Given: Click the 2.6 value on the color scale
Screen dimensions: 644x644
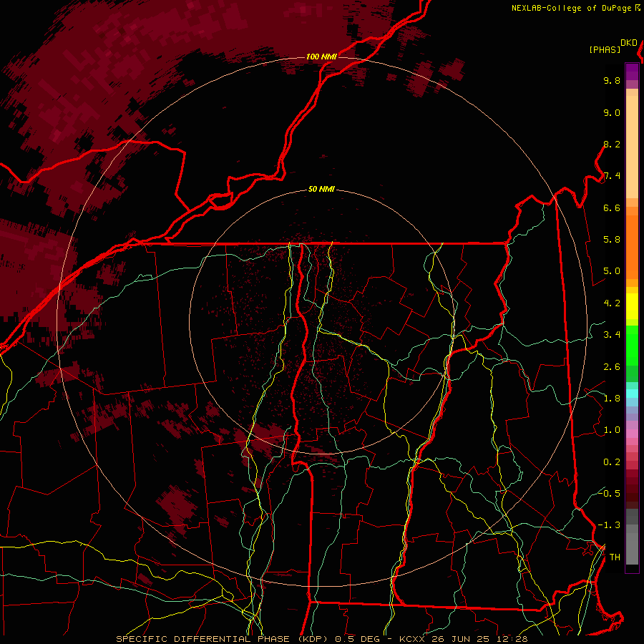Looking at the screenshot, I should coord(612,367).
